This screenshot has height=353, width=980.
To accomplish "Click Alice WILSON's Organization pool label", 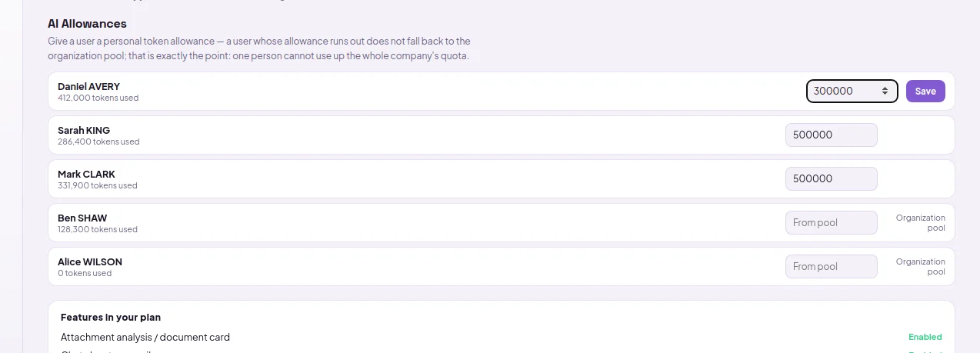I will (x=921, y=267).
